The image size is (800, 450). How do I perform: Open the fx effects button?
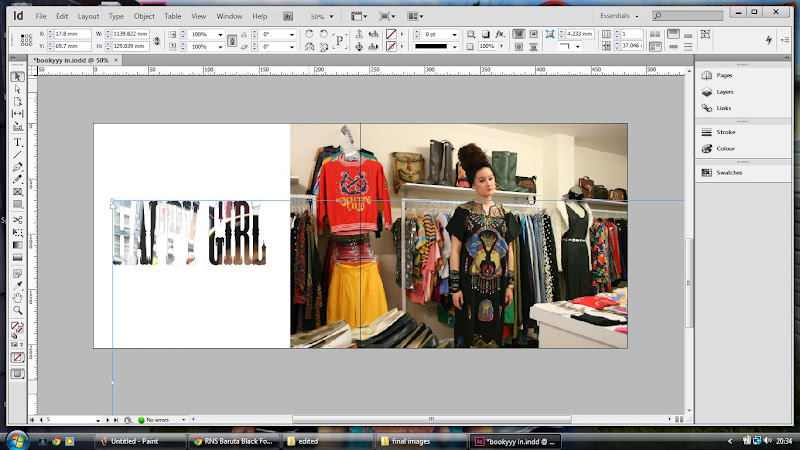tap(499, 34)
